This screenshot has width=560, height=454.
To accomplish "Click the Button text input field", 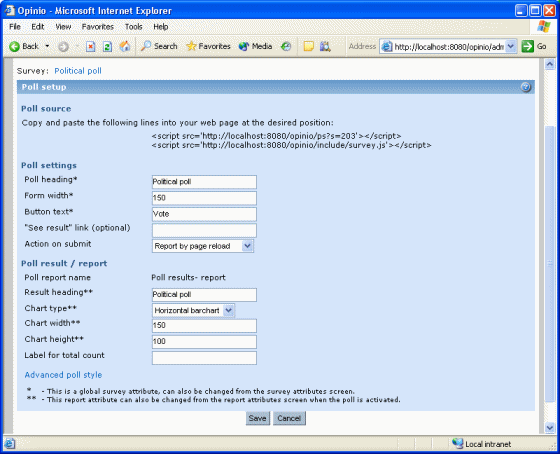I will click(204, 214).
